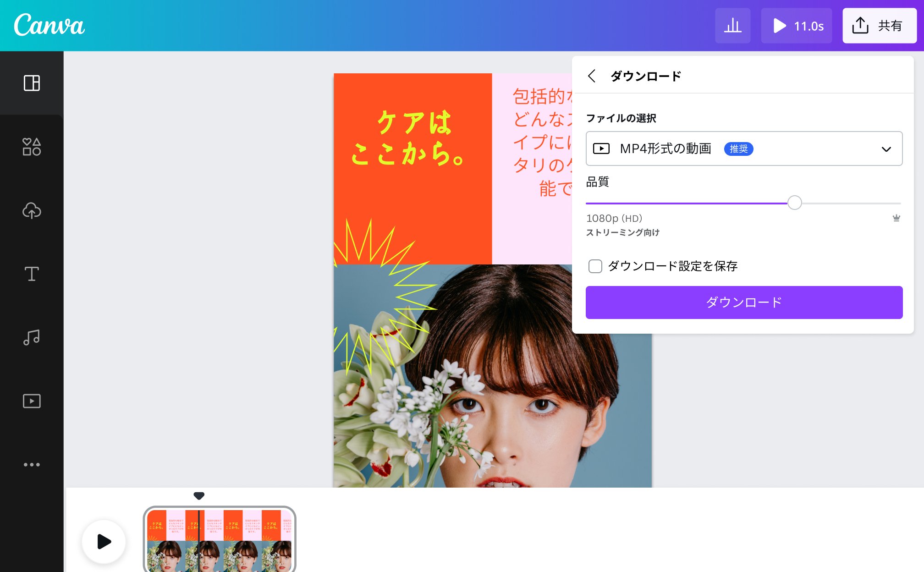
Task: Click the statistics chart icon in the top bar
Action: [732, 26]
